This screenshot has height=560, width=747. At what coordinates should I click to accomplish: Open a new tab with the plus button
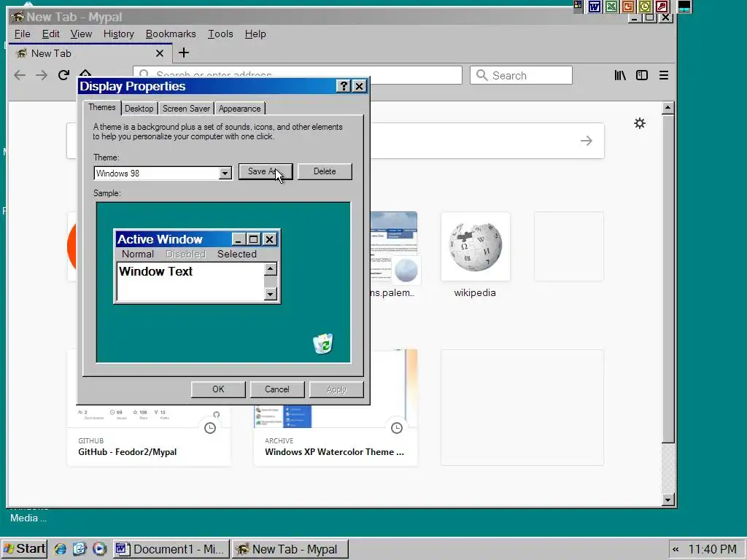(x=183, y=52)
